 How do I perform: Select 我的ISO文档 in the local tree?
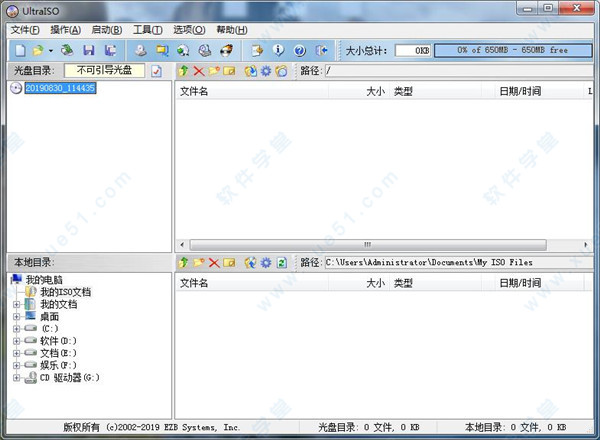tap(66, 292)
